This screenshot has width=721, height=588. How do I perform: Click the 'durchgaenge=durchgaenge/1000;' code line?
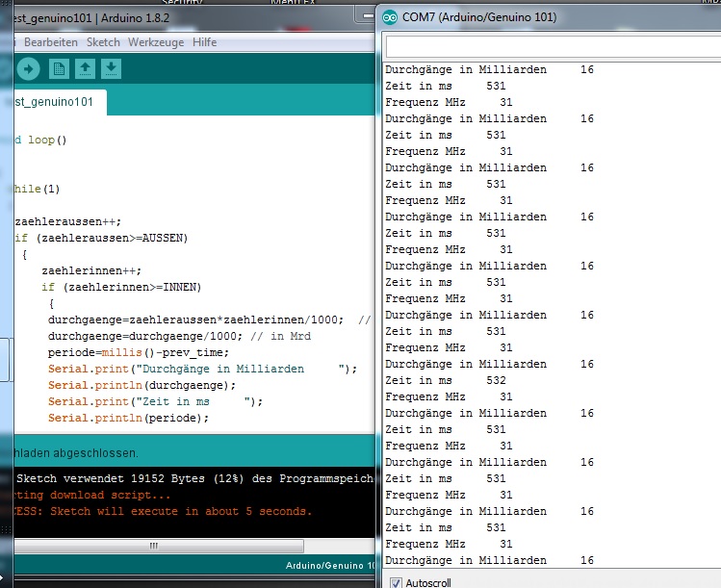pos(145,336)
